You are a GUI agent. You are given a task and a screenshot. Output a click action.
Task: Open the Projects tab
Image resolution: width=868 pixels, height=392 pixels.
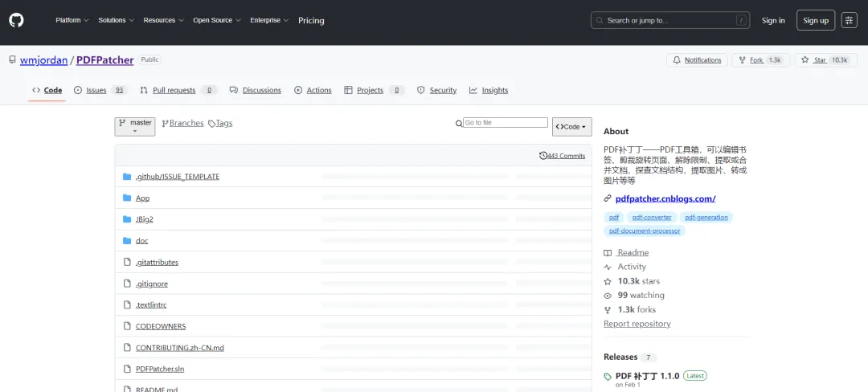pyautogui.click(x=375, y=90)
